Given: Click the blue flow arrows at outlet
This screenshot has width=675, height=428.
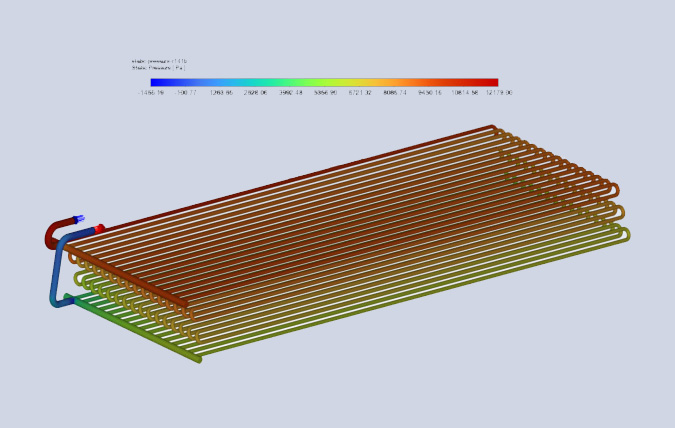Looking at the screenshot, I should pos(79,219).
